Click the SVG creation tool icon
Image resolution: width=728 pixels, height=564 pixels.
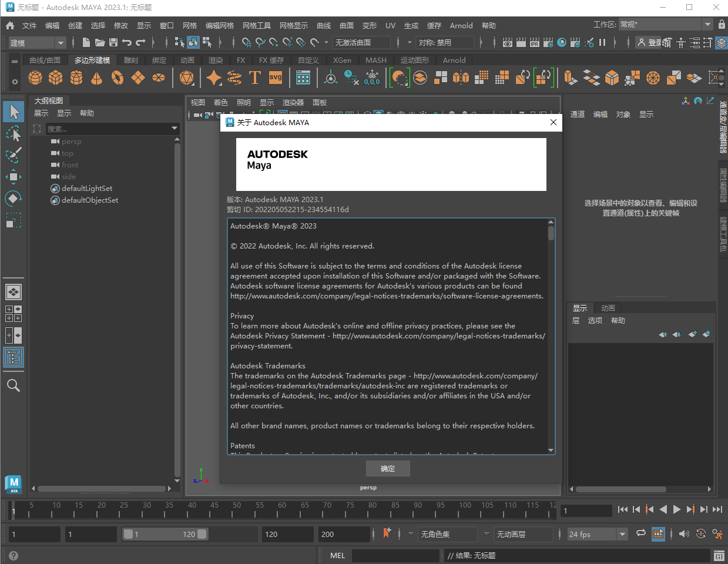point(276,77)
